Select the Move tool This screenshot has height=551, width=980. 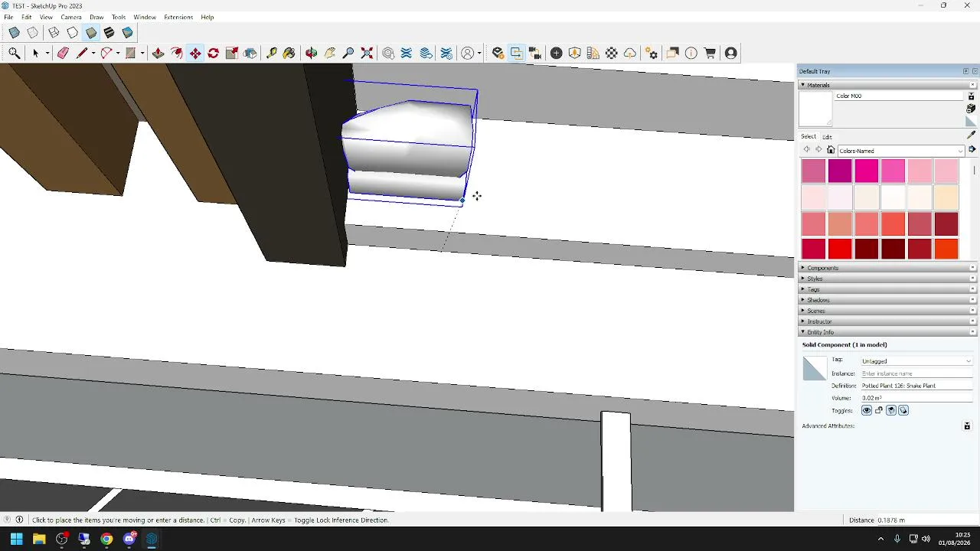click(195, 53)
